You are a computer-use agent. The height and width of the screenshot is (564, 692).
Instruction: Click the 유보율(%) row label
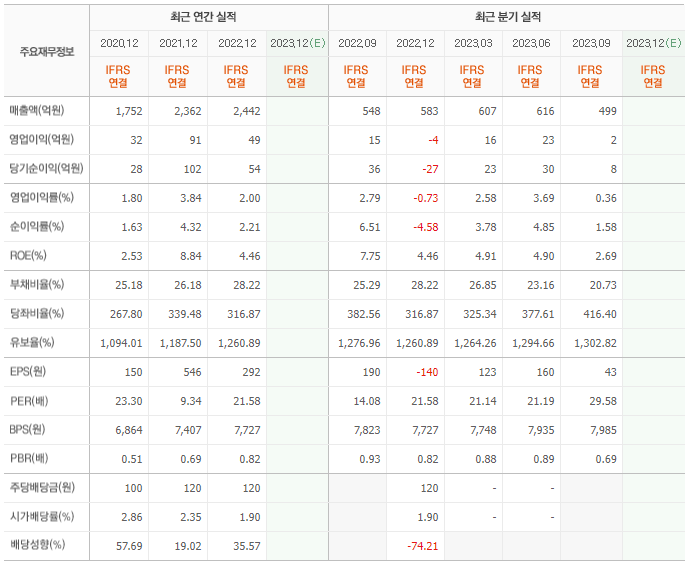point(32,342)
